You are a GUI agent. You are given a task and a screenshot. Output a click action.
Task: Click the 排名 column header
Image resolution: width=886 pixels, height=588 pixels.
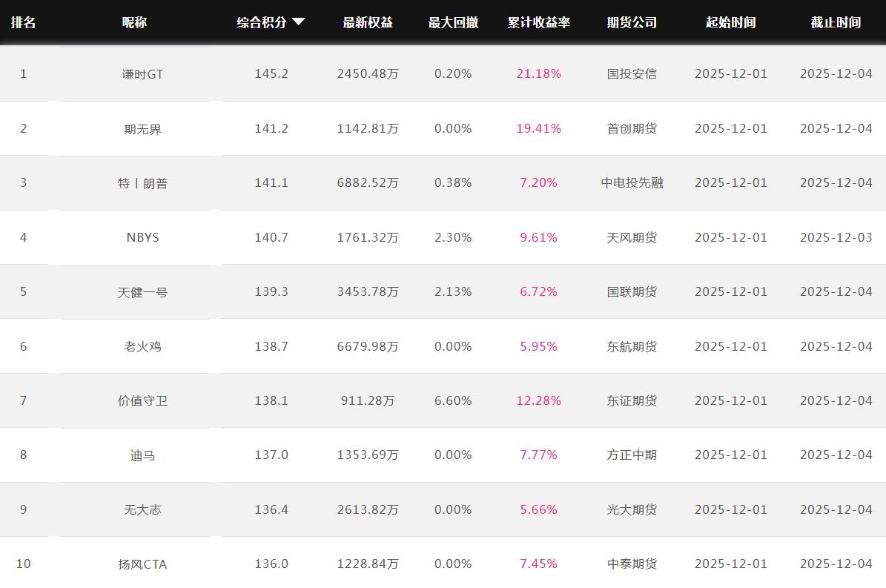[x=23, y=22]
